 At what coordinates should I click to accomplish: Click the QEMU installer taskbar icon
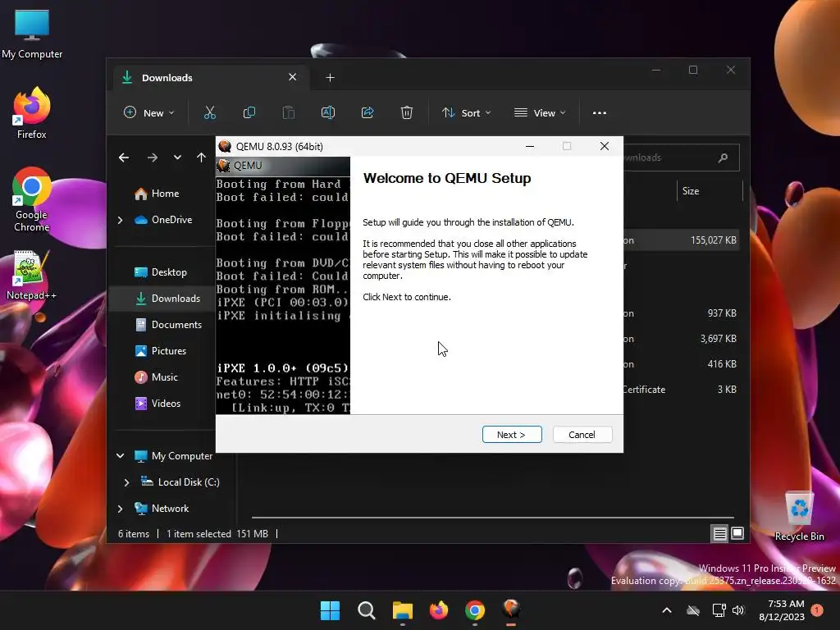point(511,610)
